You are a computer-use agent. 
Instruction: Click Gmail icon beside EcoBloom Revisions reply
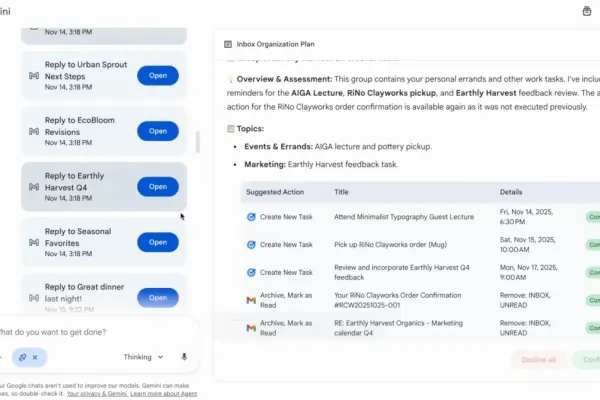point(34,131)
